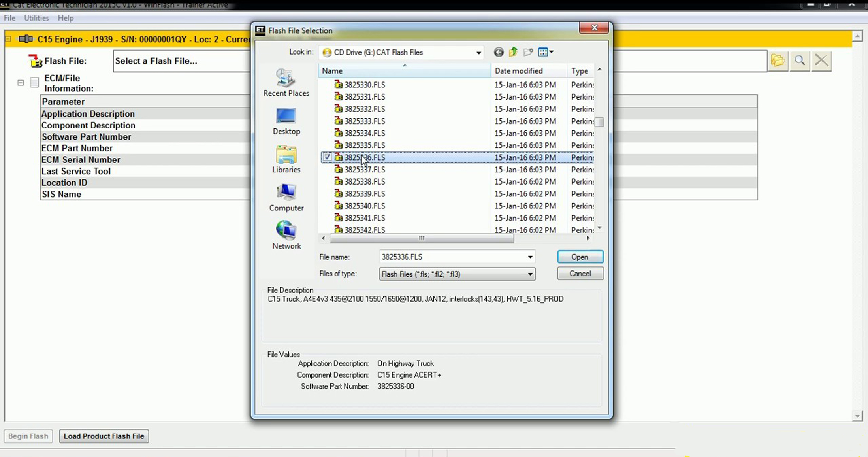This screenshot has height=457, width=868.
Task: Click the Create New Folder icon
Action: tap(528, 52)
